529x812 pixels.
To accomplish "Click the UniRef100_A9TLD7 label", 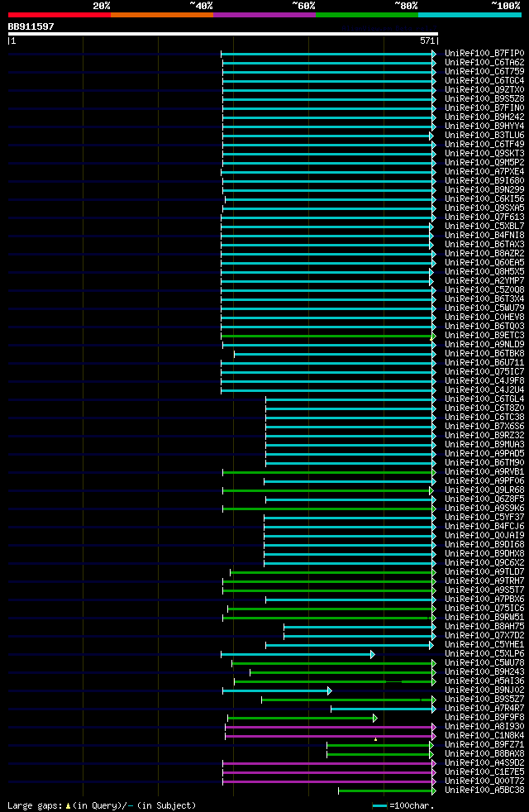I will [x=484, y=571].
